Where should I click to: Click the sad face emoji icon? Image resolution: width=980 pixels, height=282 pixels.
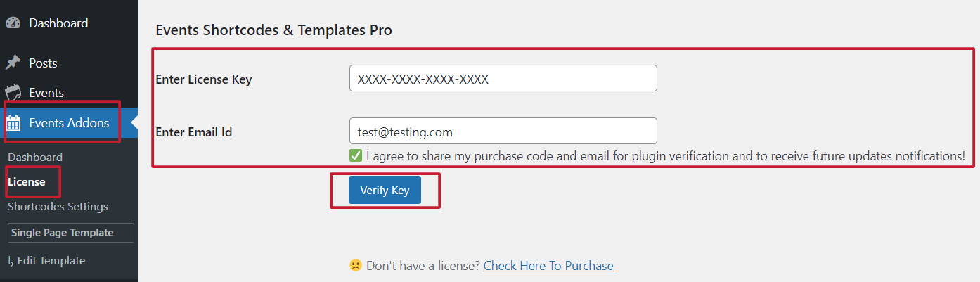356,266
